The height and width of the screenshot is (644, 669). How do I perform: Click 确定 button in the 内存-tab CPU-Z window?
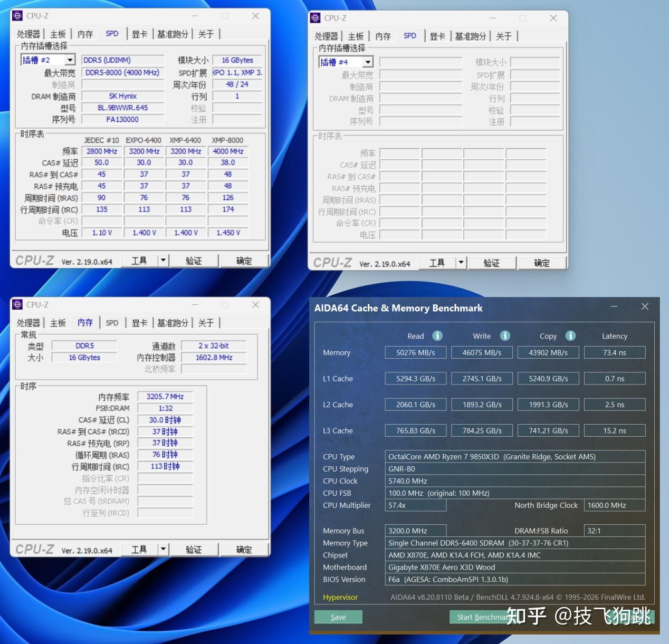tap(244, 549)
